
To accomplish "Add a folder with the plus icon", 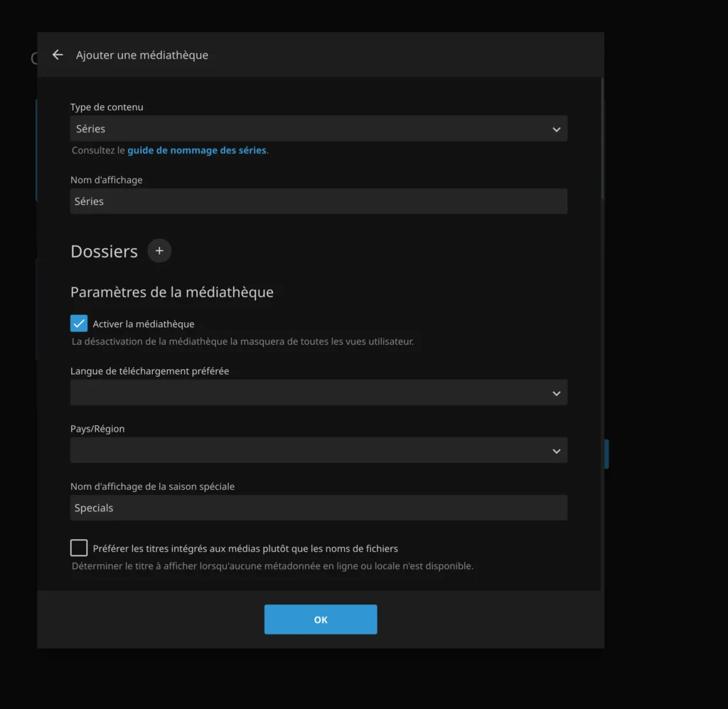I will coord(159,251).
